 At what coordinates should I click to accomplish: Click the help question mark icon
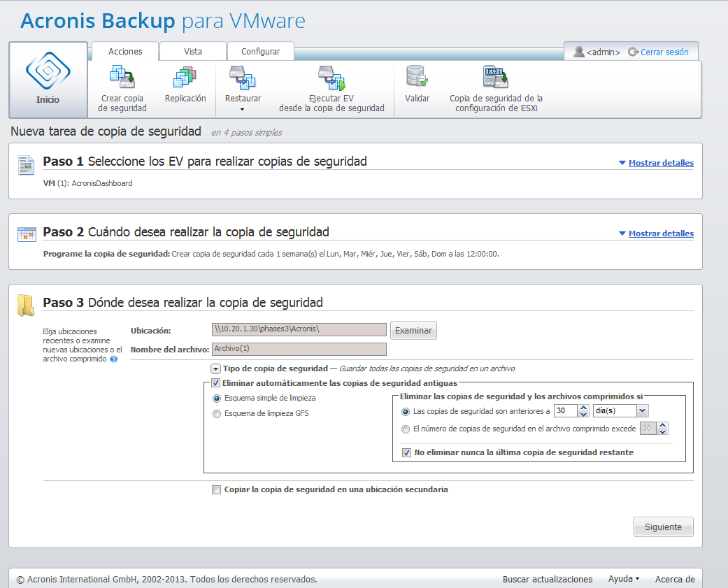click(x=113, y=359)
